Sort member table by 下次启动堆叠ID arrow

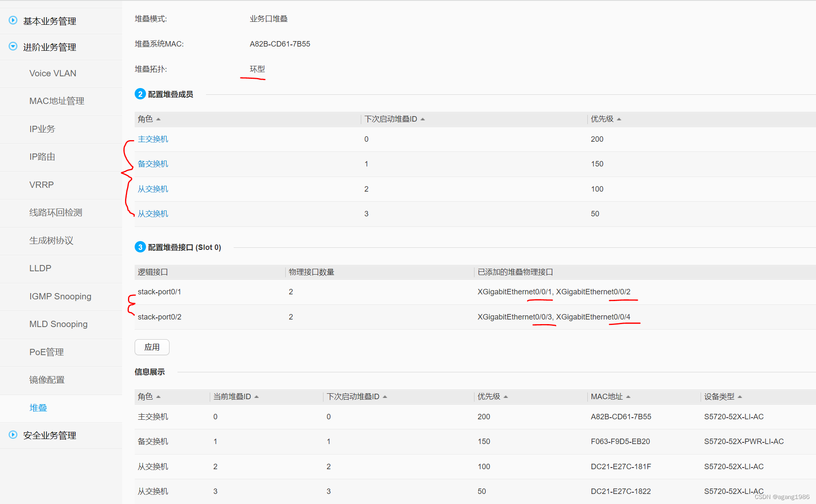click(x=423, y=119)
